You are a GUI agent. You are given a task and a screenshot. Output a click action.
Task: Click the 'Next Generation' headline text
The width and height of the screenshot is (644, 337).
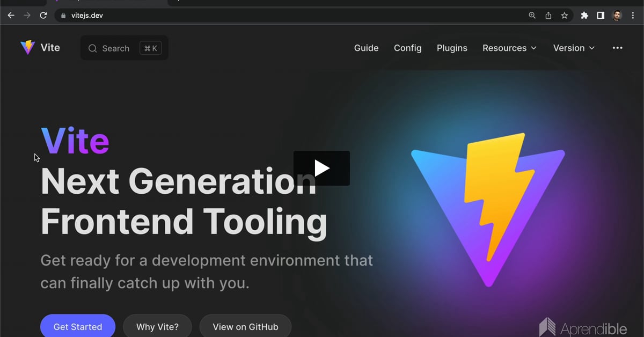point(178,181)
